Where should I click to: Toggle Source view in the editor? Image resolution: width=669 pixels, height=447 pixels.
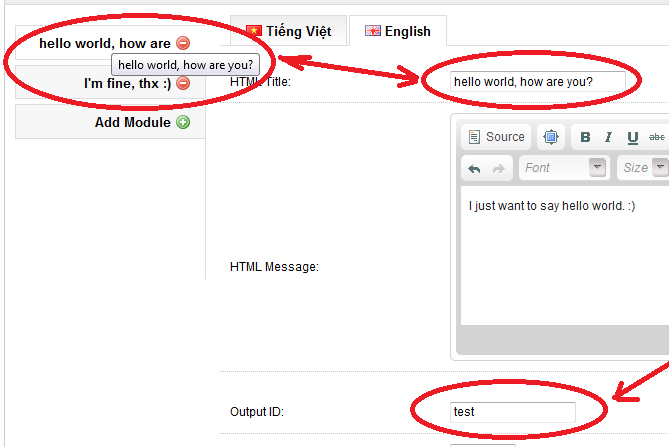tap(497, 137)
